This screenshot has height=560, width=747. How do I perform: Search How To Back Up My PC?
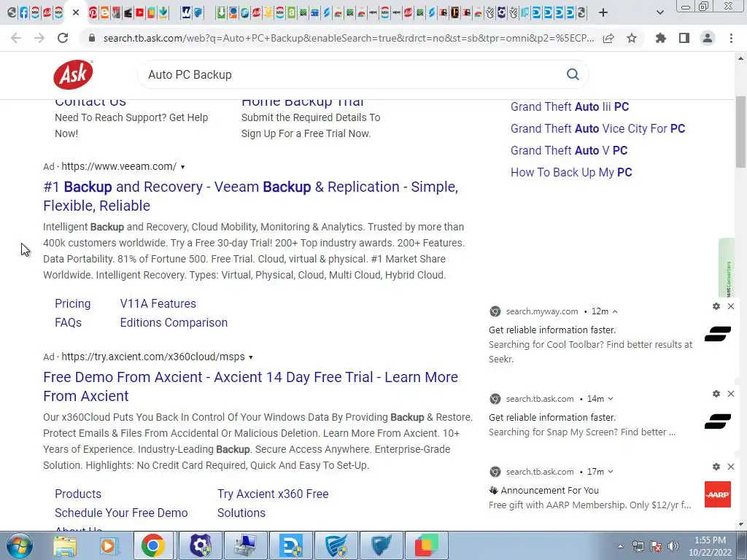571,172
